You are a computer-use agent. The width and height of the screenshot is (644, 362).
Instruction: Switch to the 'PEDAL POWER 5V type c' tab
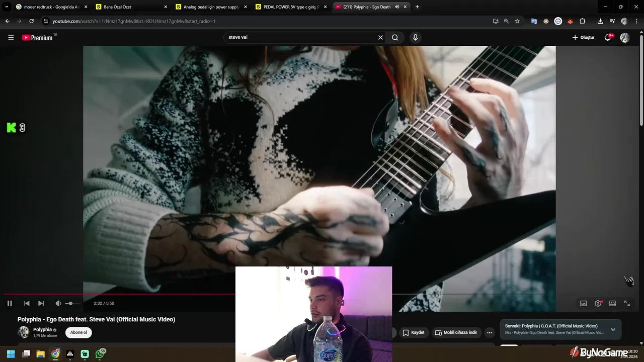pos(291,7)
